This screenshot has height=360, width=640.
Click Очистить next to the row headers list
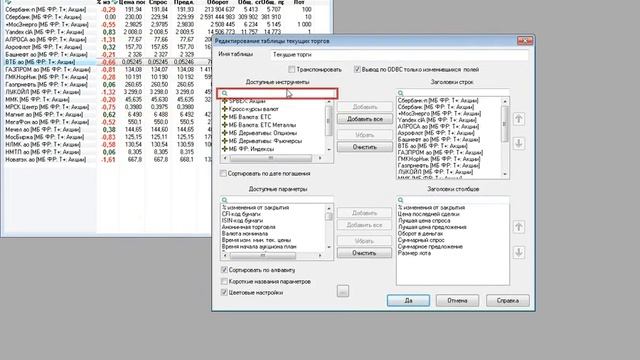click(365, 147)
